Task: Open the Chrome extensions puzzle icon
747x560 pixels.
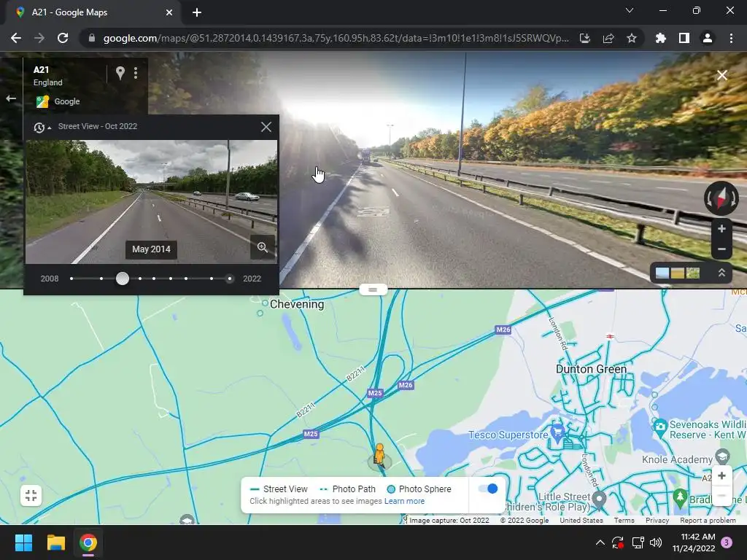Action: point(661,38)
